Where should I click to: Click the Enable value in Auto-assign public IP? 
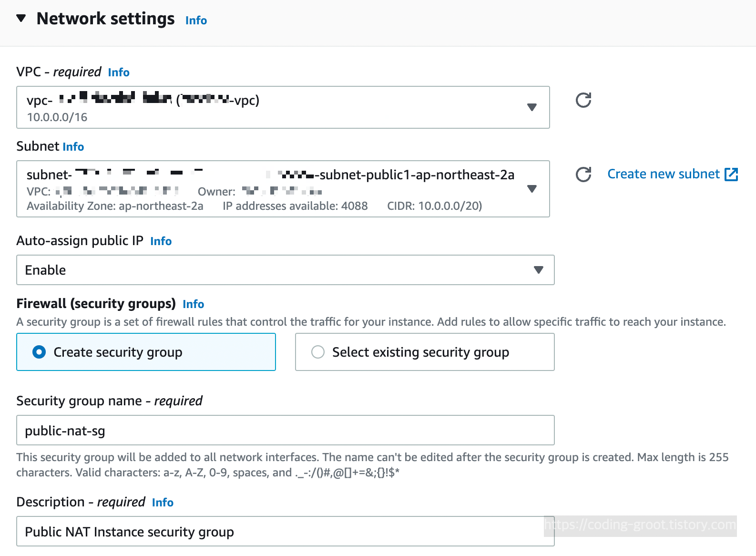pyautogui.click(x=46, y=270)
